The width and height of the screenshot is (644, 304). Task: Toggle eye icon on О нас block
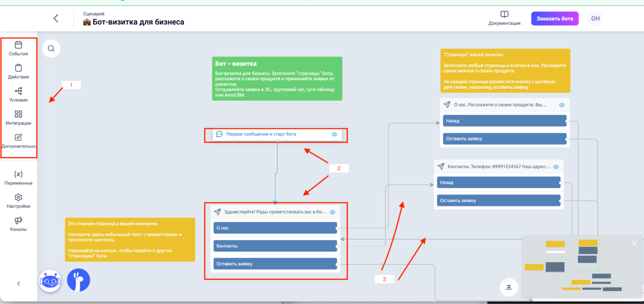click(562, 105)
